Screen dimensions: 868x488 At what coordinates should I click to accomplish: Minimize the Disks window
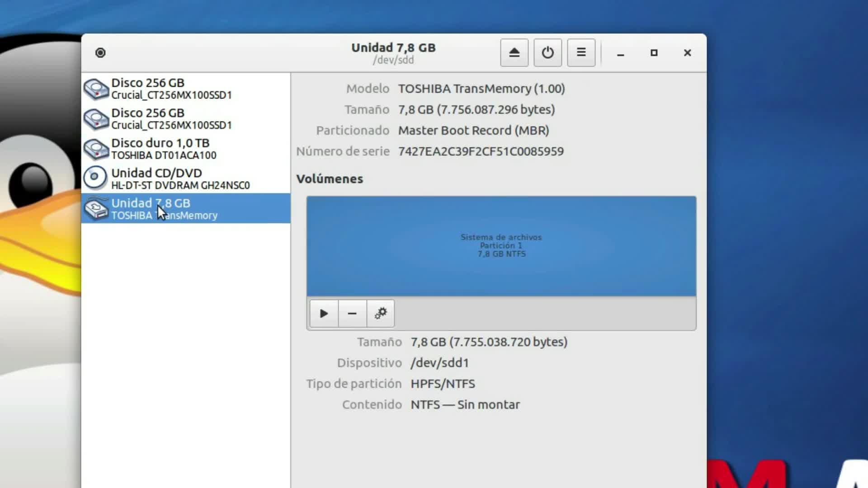[x=620, y=53]
